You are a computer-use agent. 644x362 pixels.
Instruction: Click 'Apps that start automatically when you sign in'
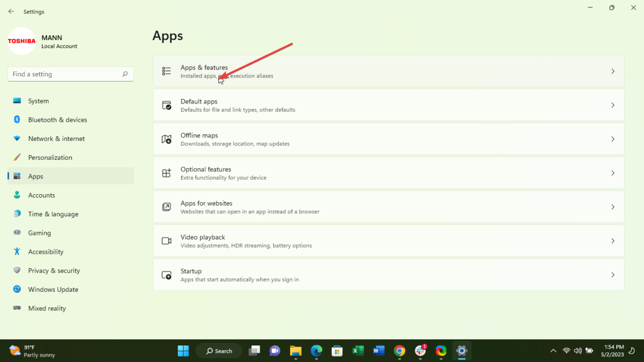[x=240, y=279]
